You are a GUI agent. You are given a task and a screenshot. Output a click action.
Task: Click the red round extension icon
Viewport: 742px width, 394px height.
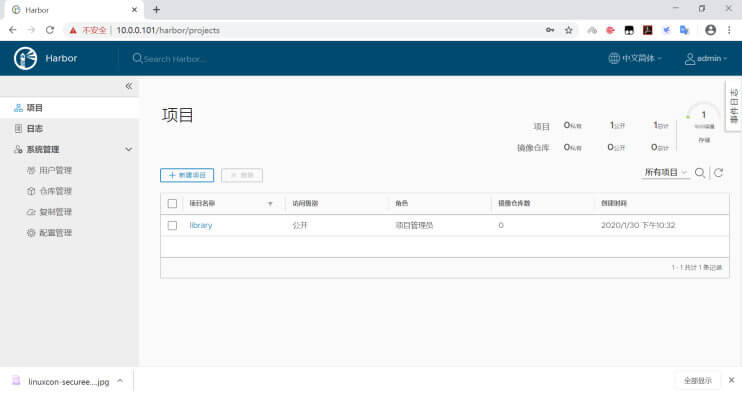point(610,30)
